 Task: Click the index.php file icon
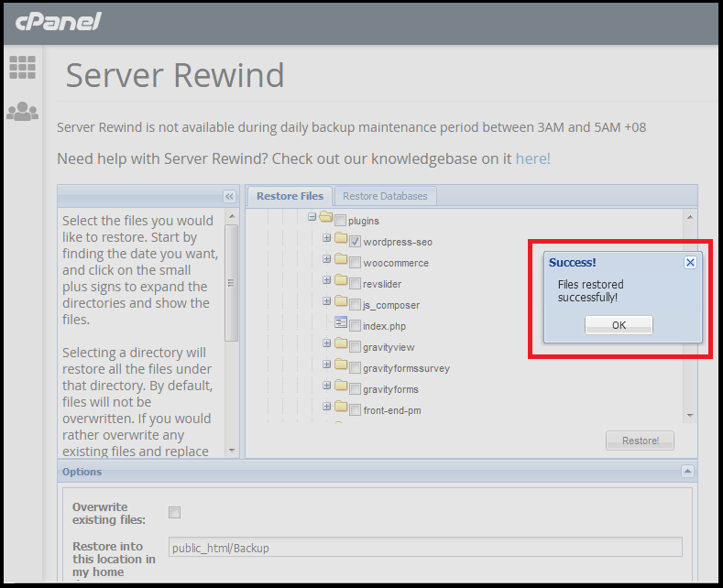pyautogui.click(x=341, y=324)
